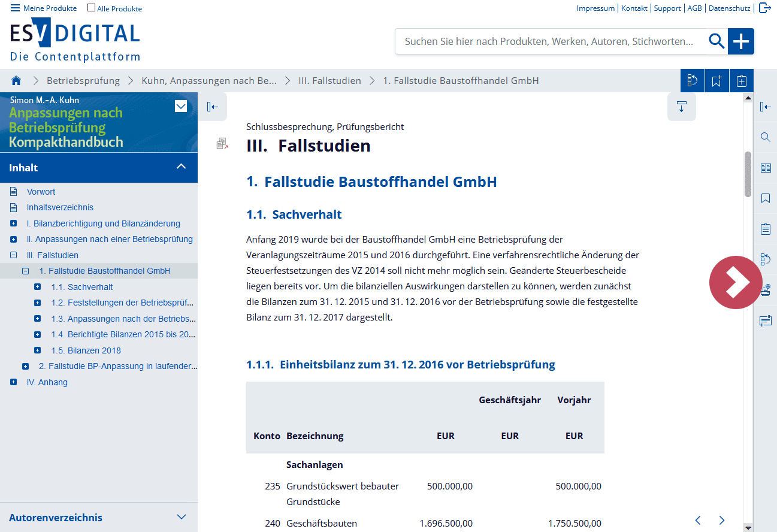Expand II. Anpassungen nach einer Betriebsprüfung node

click(14, 239)
